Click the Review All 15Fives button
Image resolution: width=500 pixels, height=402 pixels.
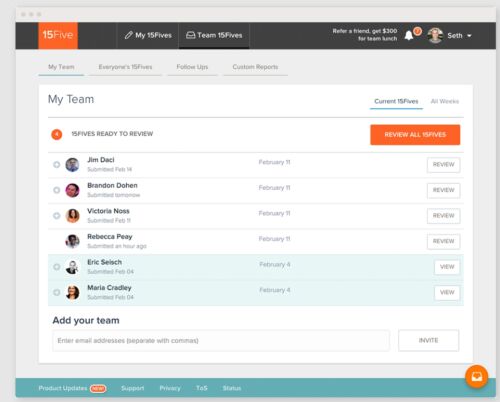(415, 135)
